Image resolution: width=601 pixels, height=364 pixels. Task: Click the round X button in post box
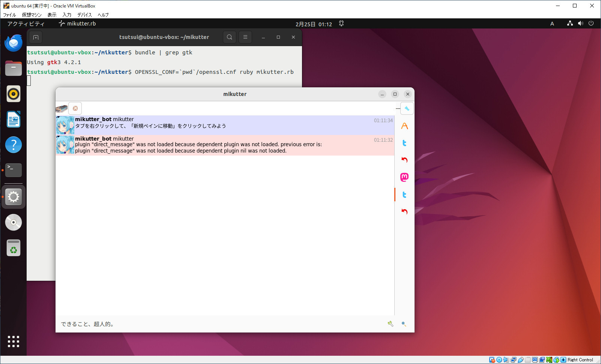[75, 108]
